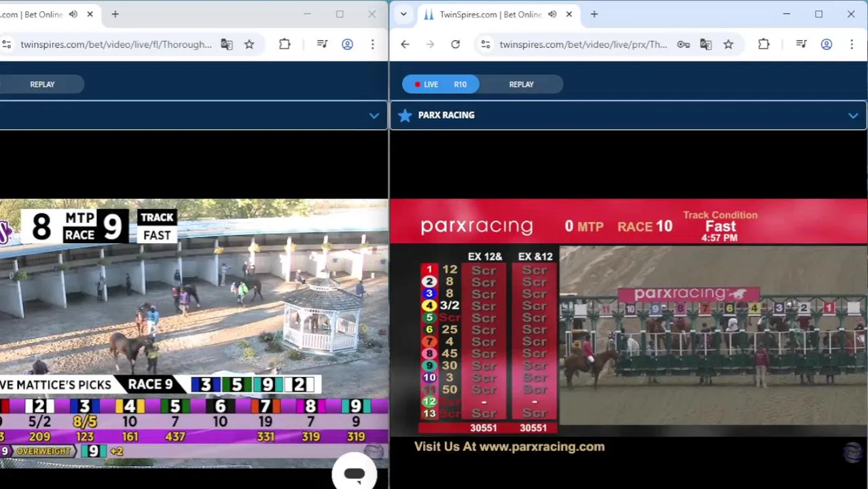Click the right window's address bar URL
Image resolution: width=868 pixels, height=489 pixels.
583,44
